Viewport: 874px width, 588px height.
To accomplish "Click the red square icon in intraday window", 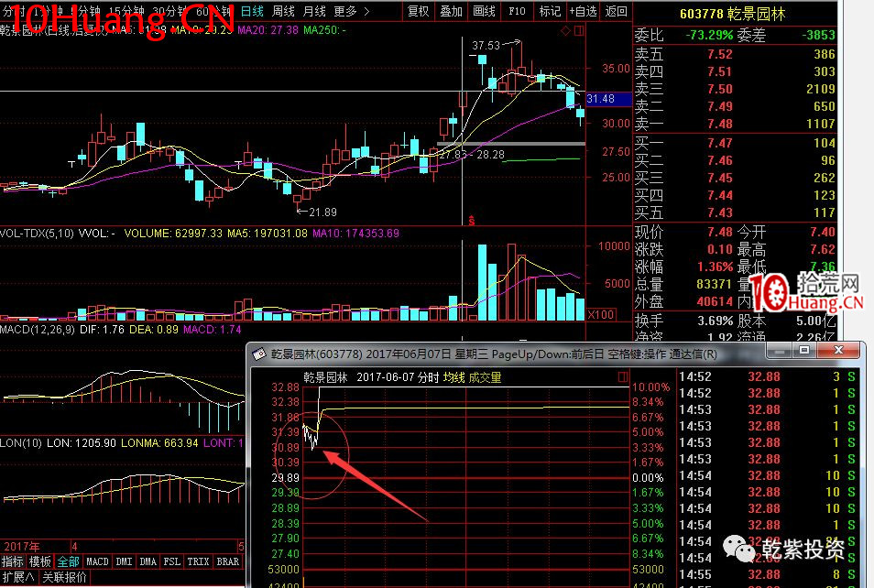I will click(623, 377).
